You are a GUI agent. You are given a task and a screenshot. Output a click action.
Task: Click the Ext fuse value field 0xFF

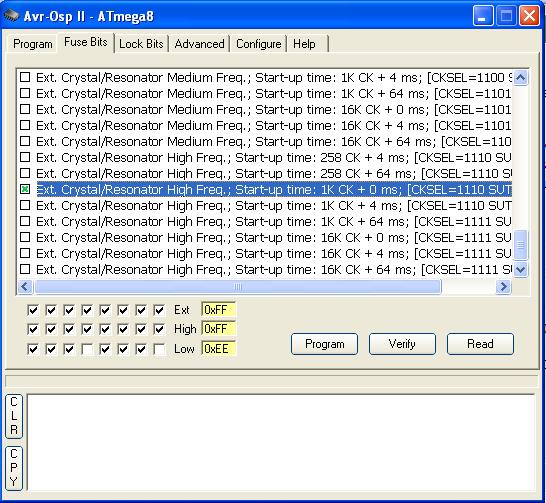(x=219, y=309)
